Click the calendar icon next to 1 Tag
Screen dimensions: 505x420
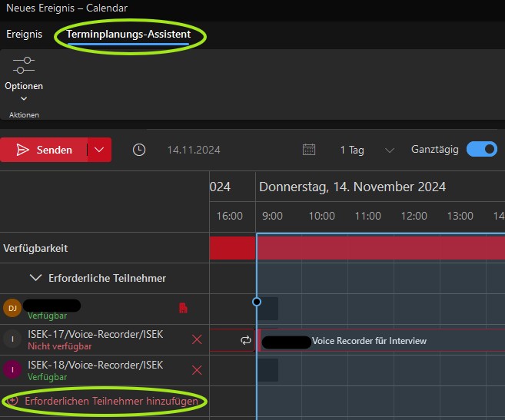pyautogui.click(x=309, y=150)
